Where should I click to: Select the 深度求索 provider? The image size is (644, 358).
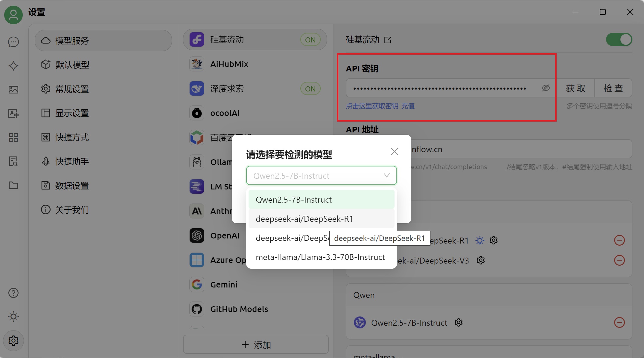(255, 88)
